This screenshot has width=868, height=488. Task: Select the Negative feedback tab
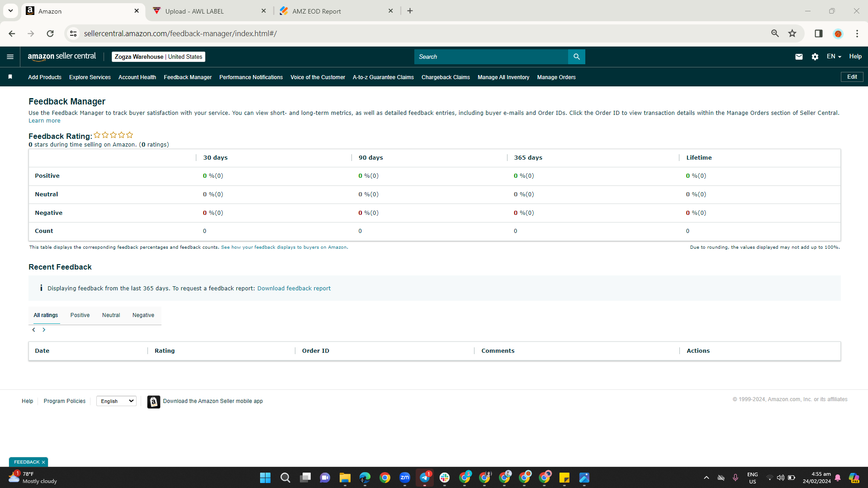coord(143,315)
